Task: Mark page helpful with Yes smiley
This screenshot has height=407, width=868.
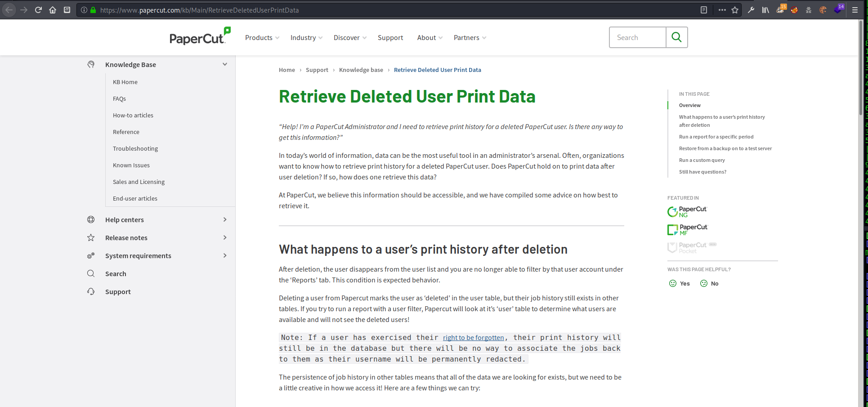Action: [x=679, y=283]
